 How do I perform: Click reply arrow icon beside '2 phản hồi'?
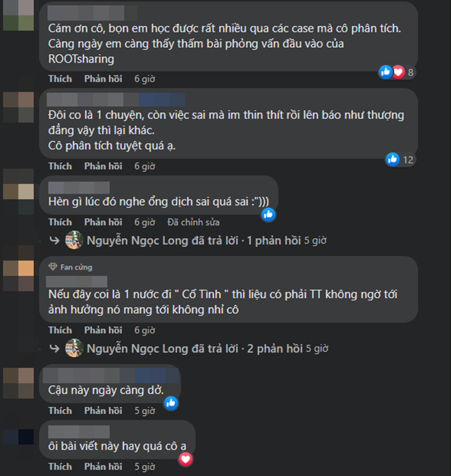54,349
